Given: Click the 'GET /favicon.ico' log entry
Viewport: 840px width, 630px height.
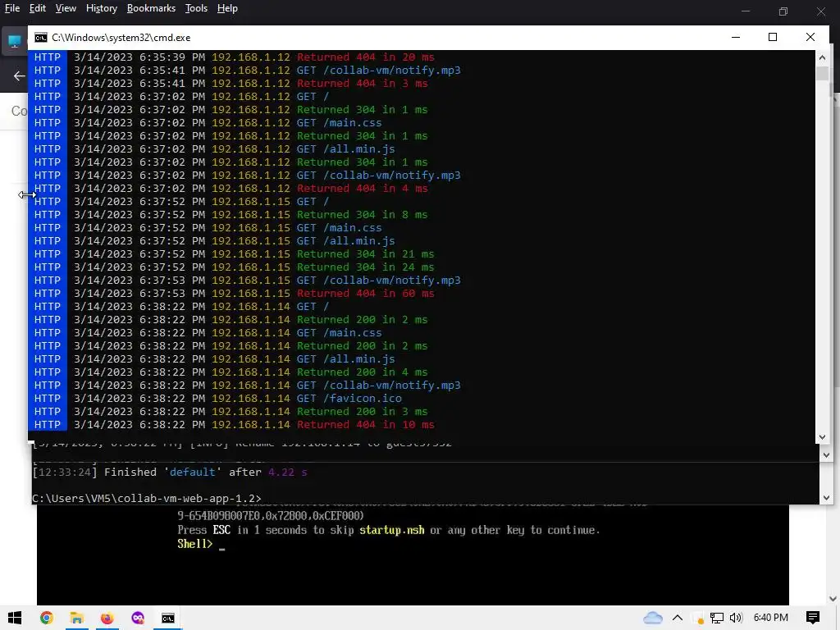Looking at the screenshot, I should 349,398.
